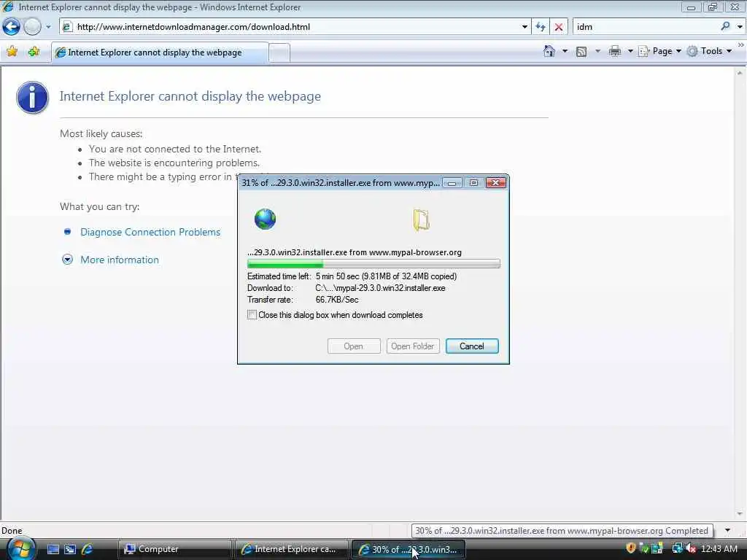This screenshot has height=560, width=747.
Task: Click the Diagnose Connection Problems link
Action: (x=150, y=232)
